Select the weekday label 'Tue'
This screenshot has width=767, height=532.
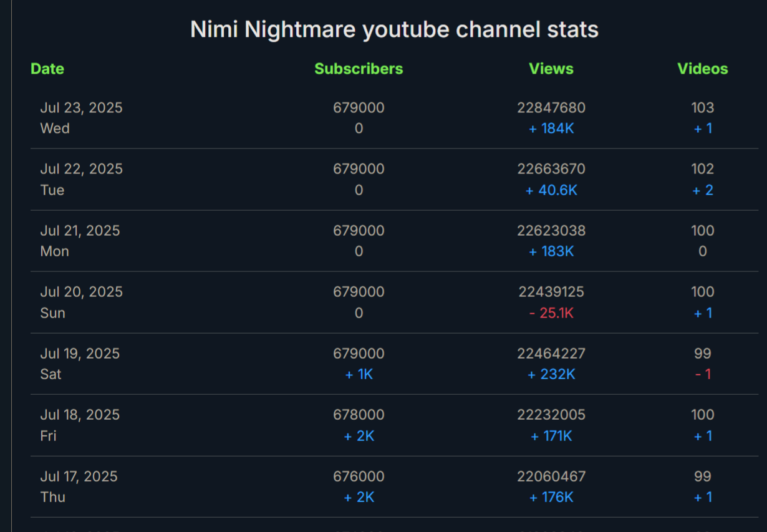point(52,190)
